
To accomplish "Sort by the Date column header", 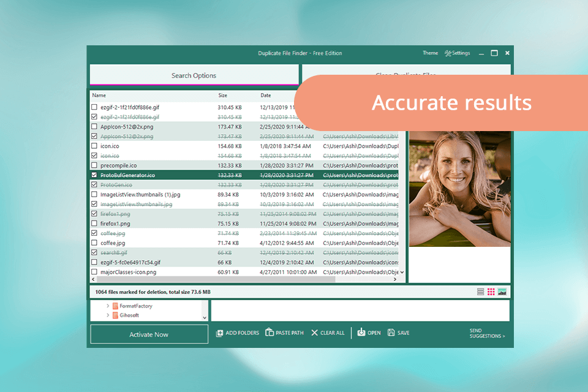I will click(265, 96).
